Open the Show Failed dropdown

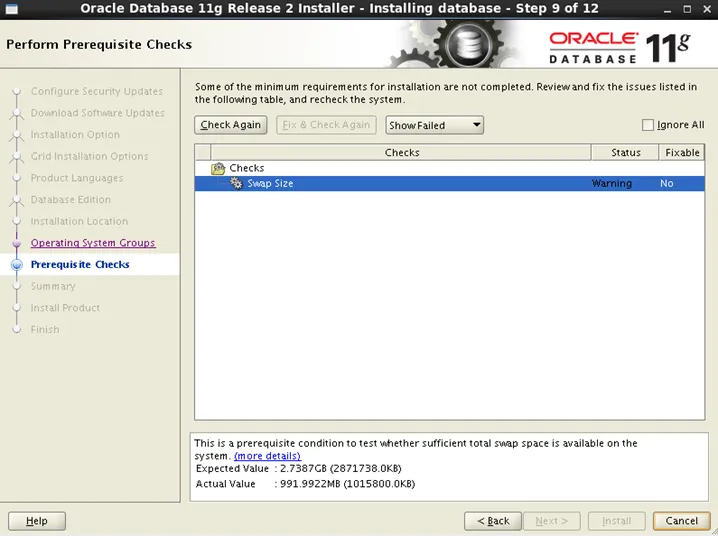coord(434,125)
